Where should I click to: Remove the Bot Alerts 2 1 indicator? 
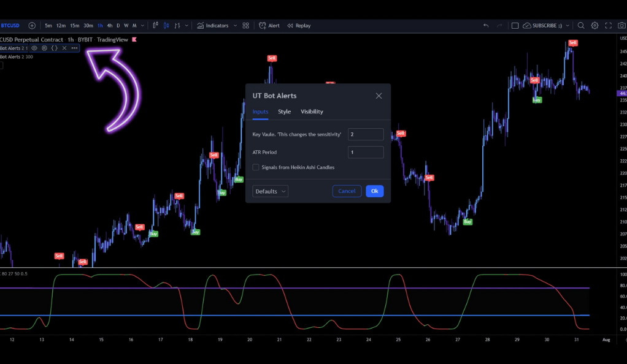64,48
